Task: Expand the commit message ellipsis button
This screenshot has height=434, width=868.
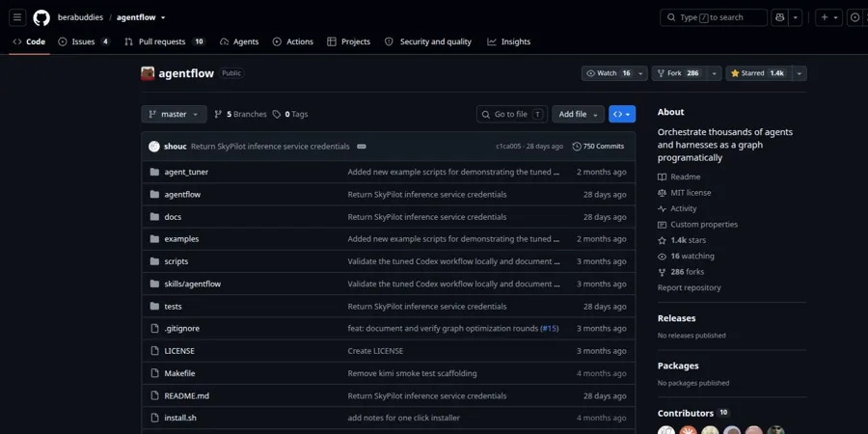Action: pyautogui.click(x=362, y=147)
